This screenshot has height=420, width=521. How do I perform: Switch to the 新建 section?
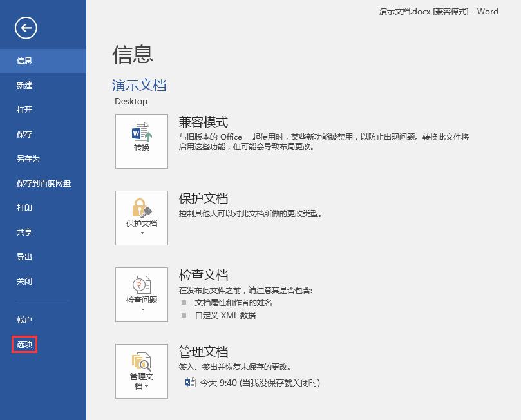click(24, 85)
